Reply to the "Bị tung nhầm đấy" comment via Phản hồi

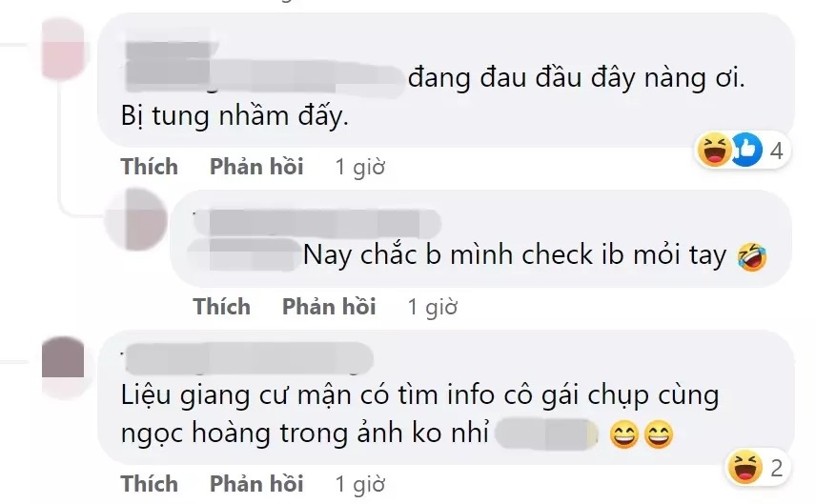coord(256,167)
